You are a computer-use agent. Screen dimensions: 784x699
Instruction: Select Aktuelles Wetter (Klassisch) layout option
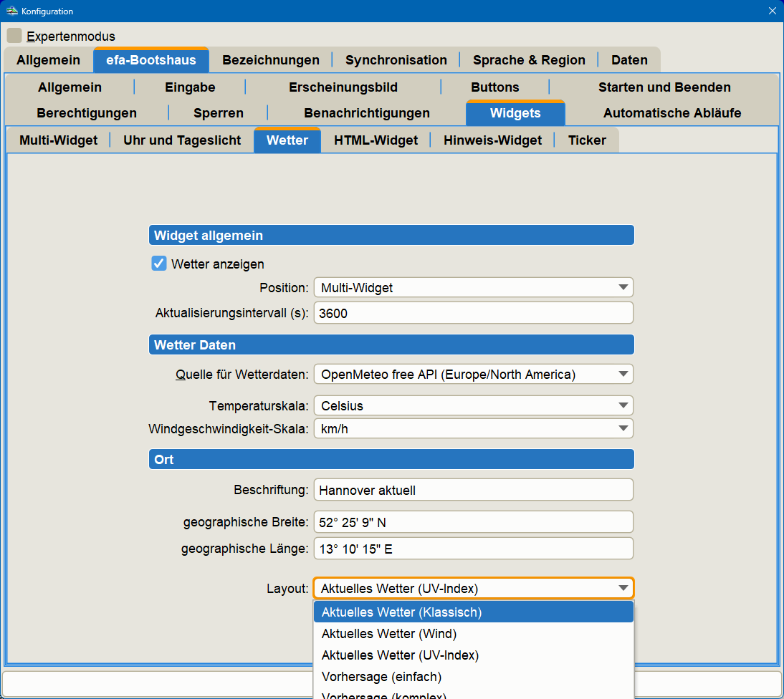point(473,612)
